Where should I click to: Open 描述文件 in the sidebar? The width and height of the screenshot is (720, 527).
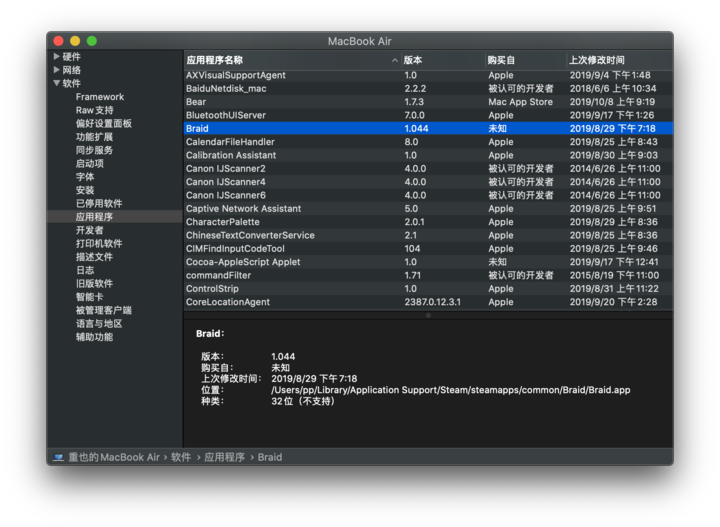(x=94, y=257)
